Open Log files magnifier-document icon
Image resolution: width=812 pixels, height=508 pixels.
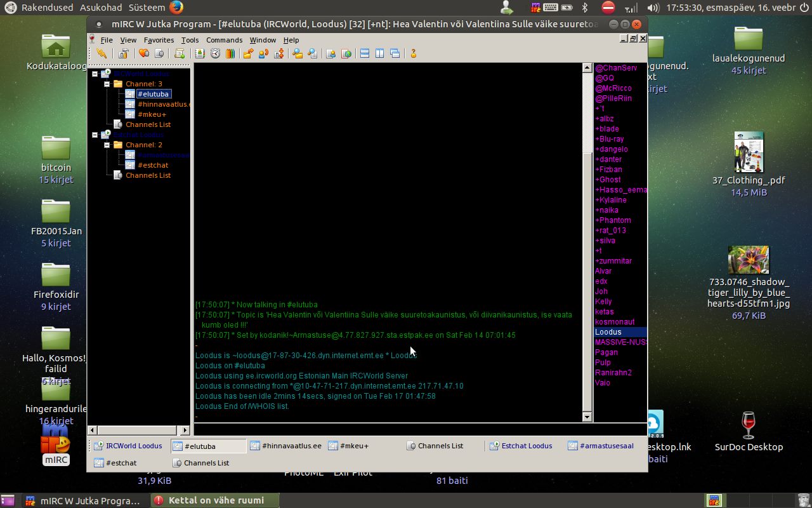click(312, 53)
